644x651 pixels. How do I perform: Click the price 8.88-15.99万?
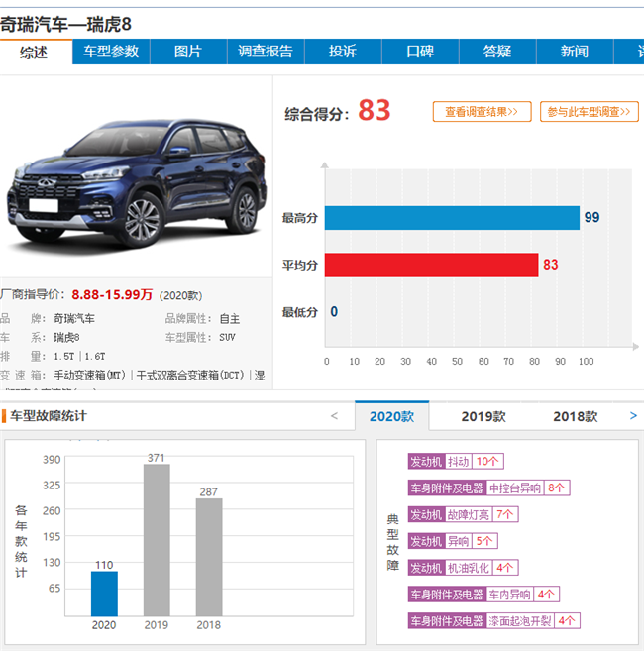tap(112, 294)
